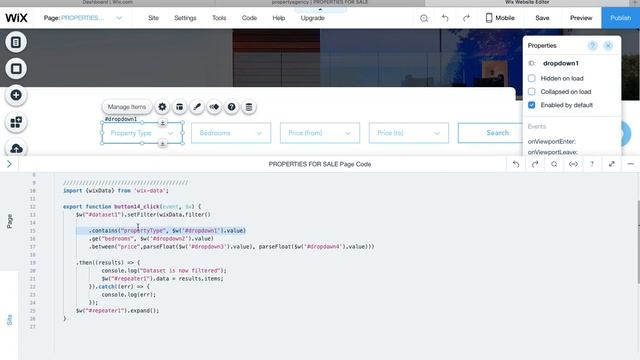
Task: Click the Manage Items button
Action: point(127,107)
